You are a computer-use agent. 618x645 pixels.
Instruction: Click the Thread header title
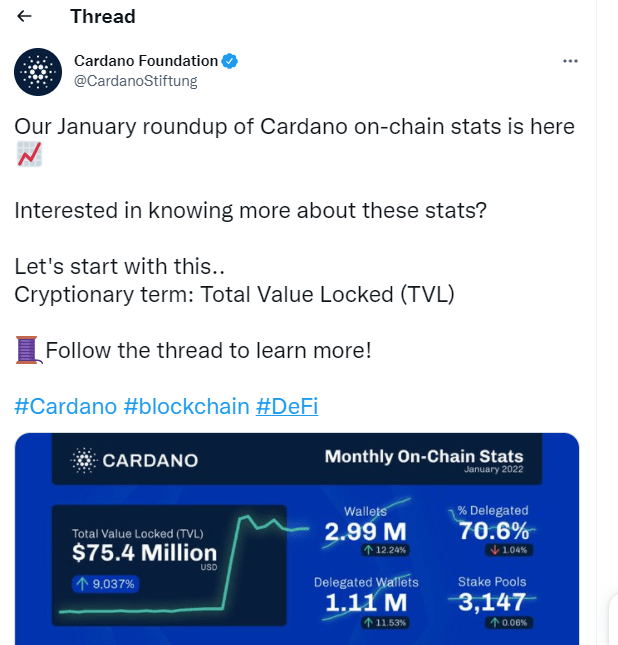pos(103,16)
